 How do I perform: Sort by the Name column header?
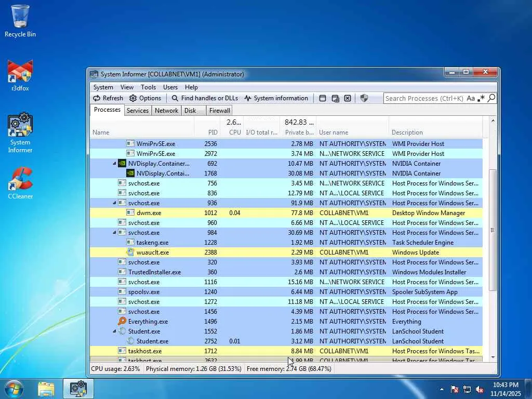coord(142,132)
